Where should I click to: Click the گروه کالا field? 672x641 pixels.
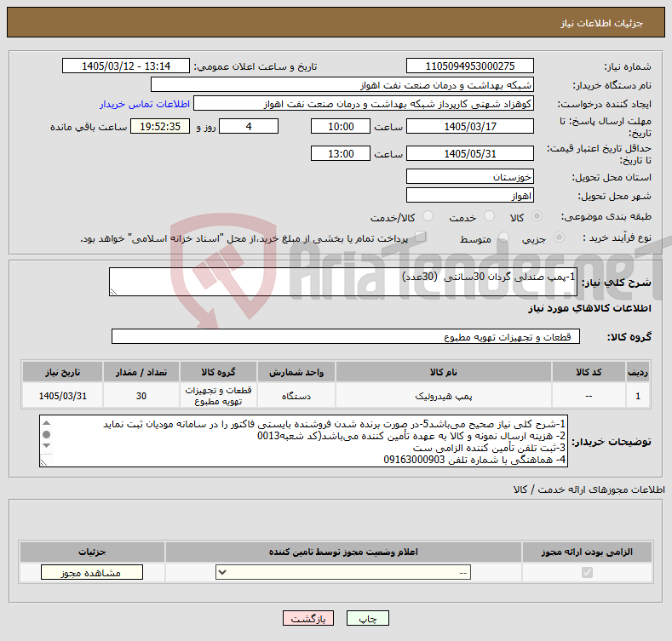[x=346, y=336]
